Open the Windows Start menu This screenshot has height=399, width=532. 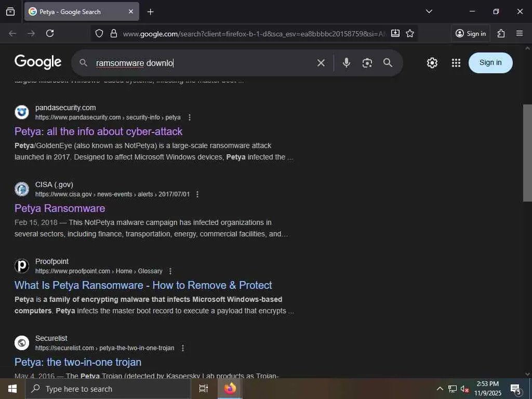12,389
